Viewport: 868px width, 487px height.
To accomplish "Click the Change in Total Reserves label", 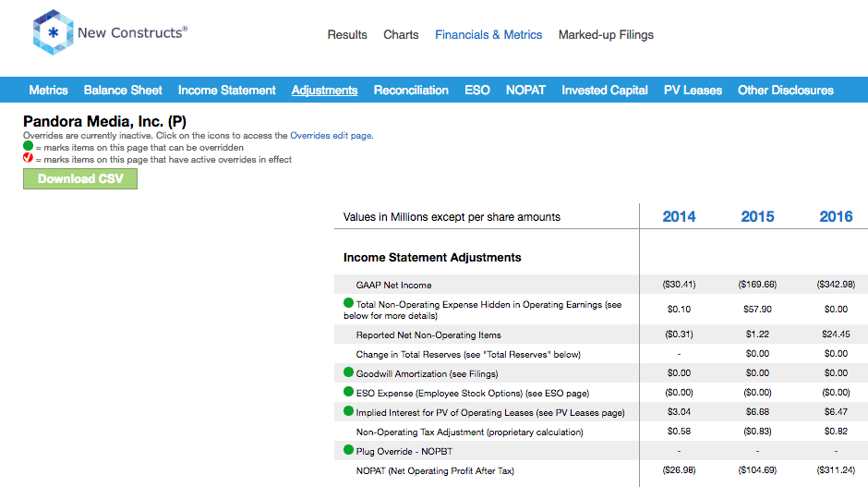I will (468, 354).
